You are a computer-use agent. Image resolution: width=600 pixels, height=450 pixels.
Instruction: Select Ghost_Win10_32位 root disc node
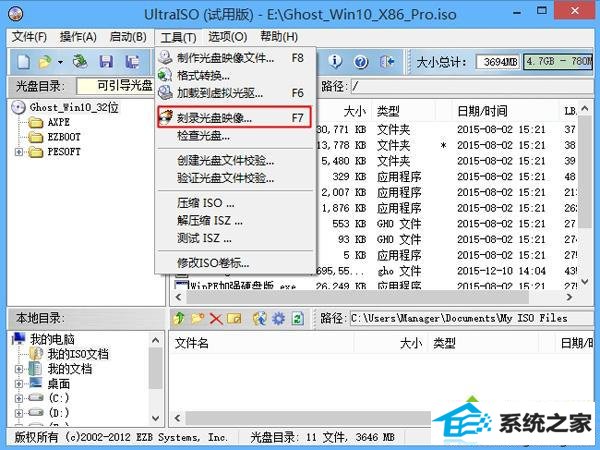pyautogui.click(x=74, y=108)
